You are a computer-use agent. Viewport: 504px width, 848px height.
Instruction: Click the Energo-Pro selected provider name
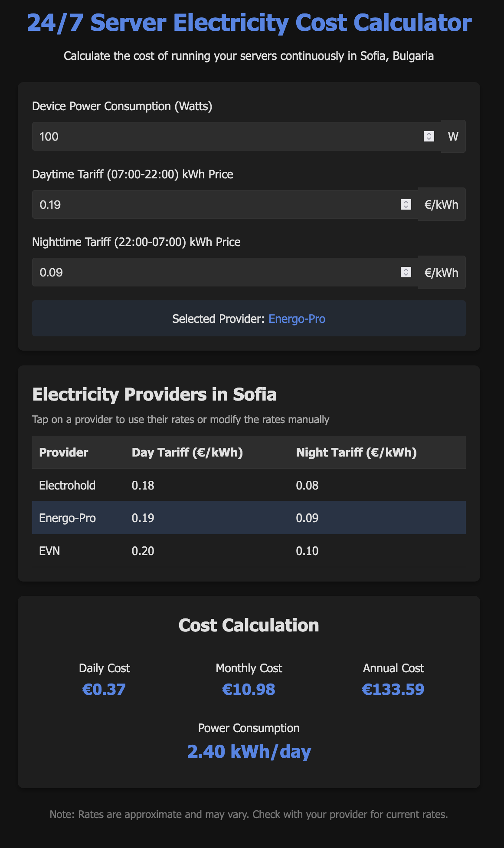pyautogui.click(x=297, y=319)
